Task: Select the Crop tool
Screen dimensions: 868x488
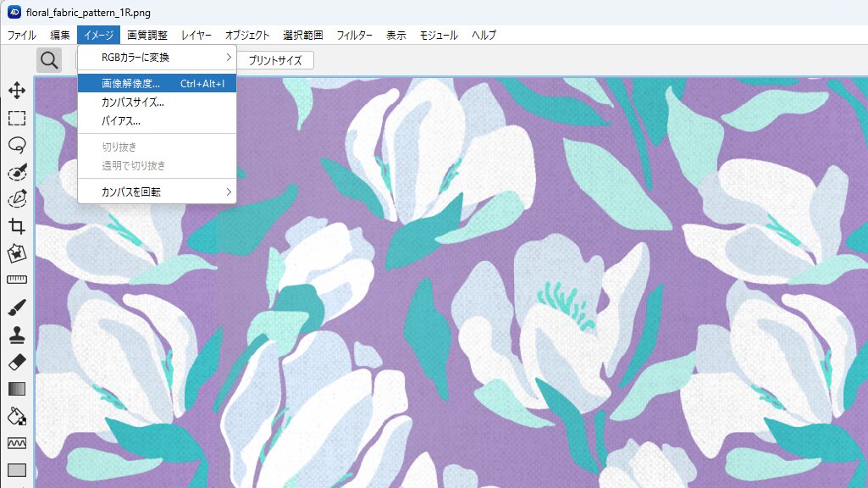Action: coord(17,226)
